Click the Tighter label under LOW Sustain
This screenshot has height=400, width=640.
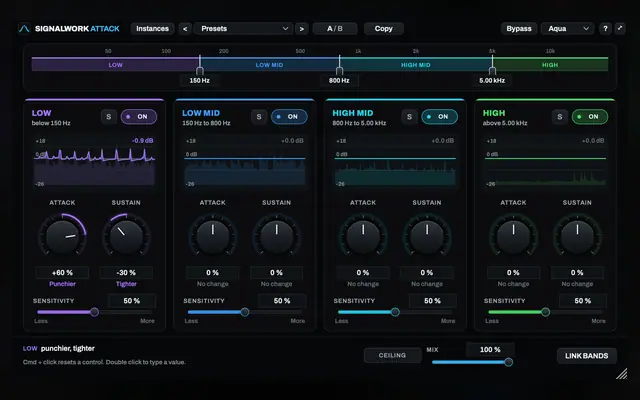pos(126,284)
